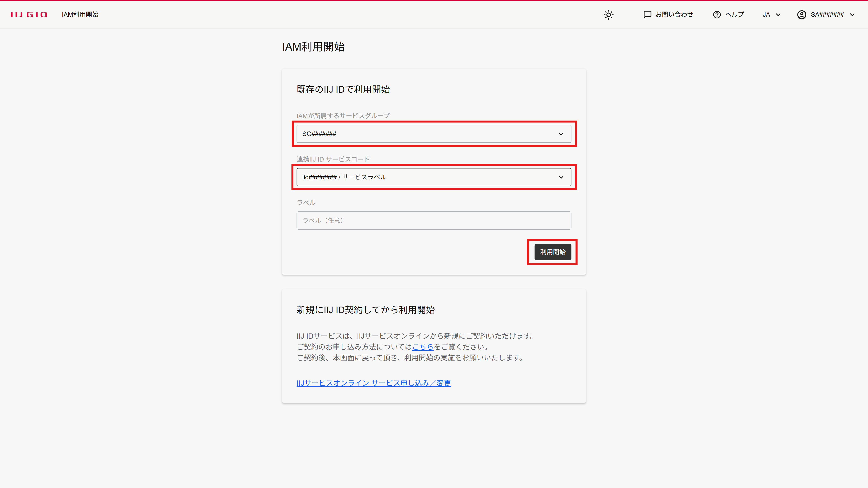
Task: Open the こちら link
Action: (x=422, y=347)
